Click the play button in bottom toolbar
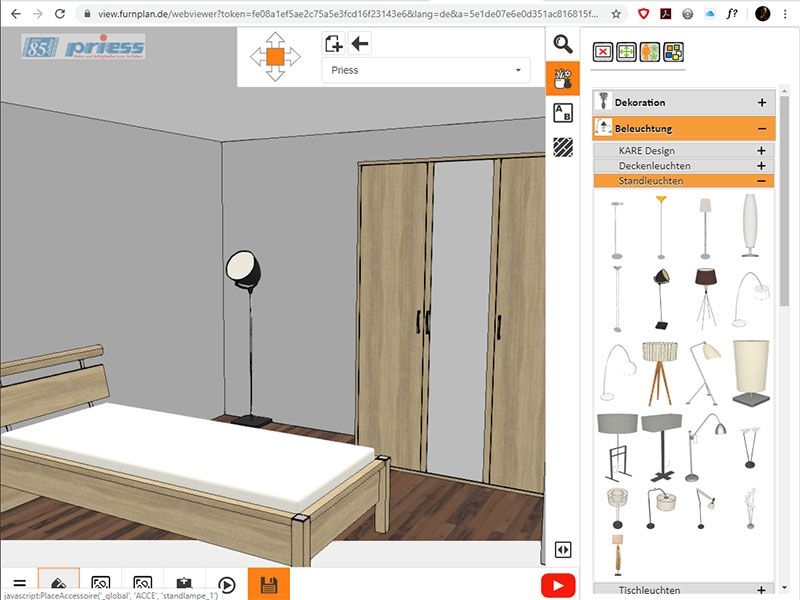This screenshot has height=600, width=800. click(227, 585)
